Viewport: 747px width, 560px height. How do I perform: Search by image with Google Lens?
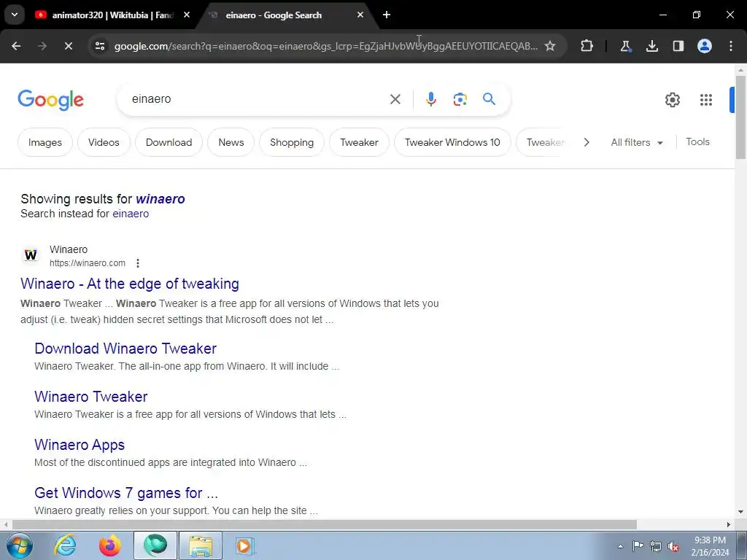[x=460, y=99]
